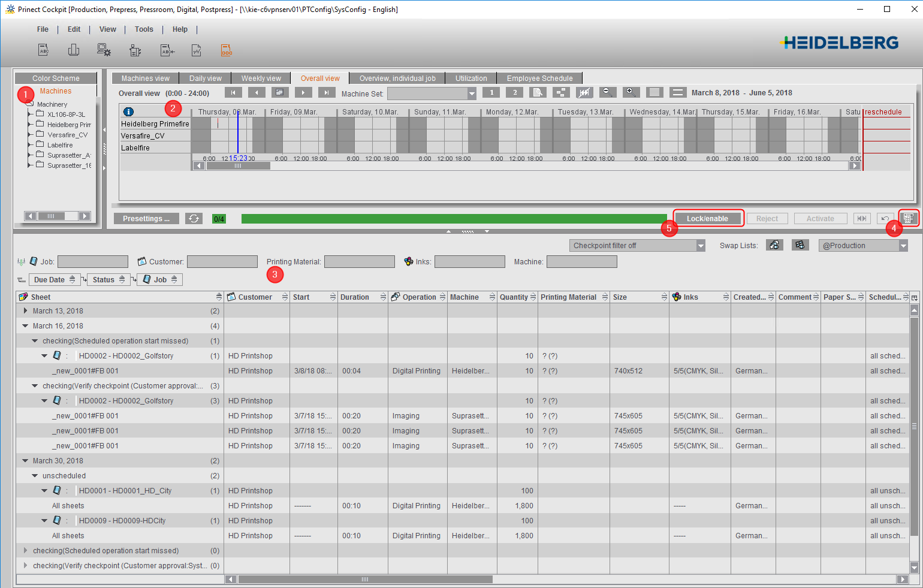Click the dense rows layout icon
Viewport: 923px width, 588px height.
click(x=654, y=92)
